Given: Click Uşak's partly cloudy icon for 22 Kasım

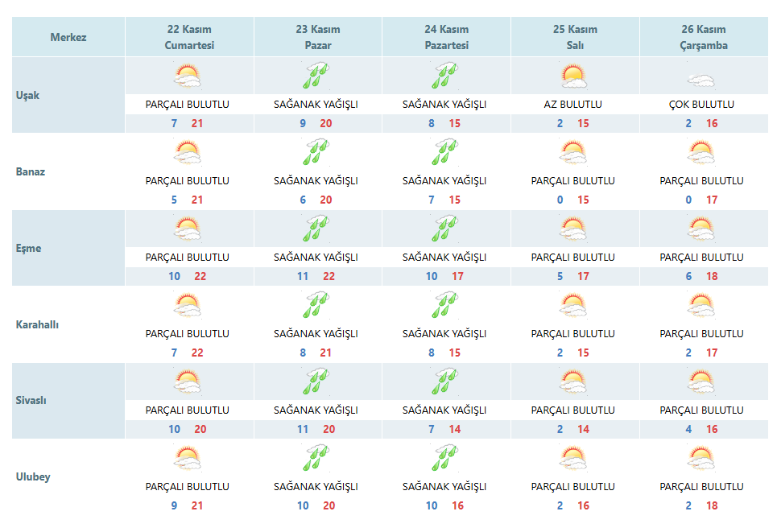Looking at the screenshot, I should pyautogui.click(x=188, y=76).
